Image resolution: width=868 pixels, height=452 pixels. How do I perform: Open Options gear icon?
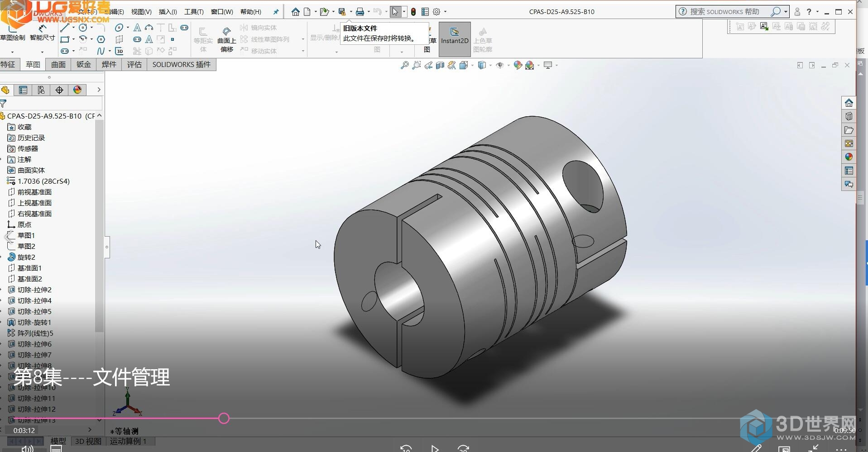(x=436, y=12)
